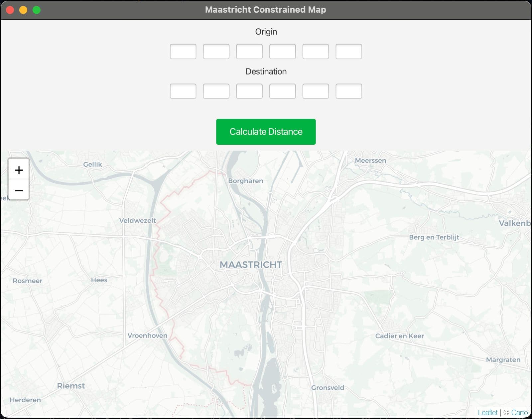Select the last Origin input box
532x419 pixels.
349,52
